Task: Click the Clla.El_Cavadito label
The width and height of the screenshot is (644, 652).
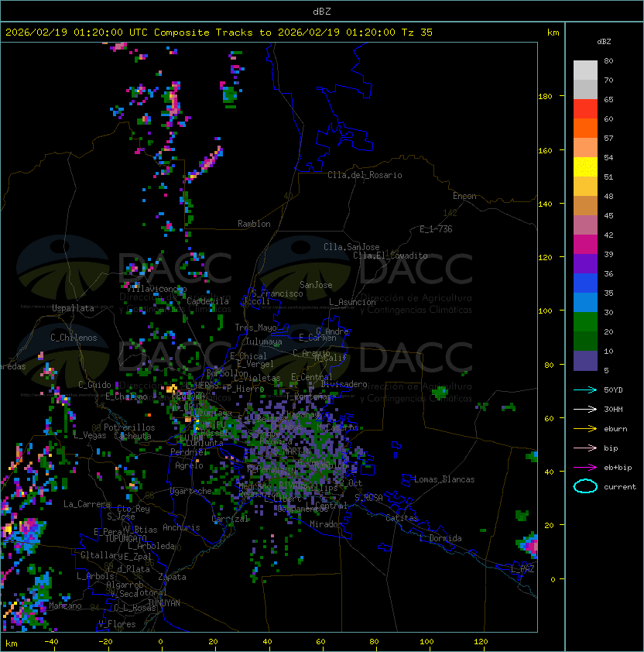Action: click(390, 256)
